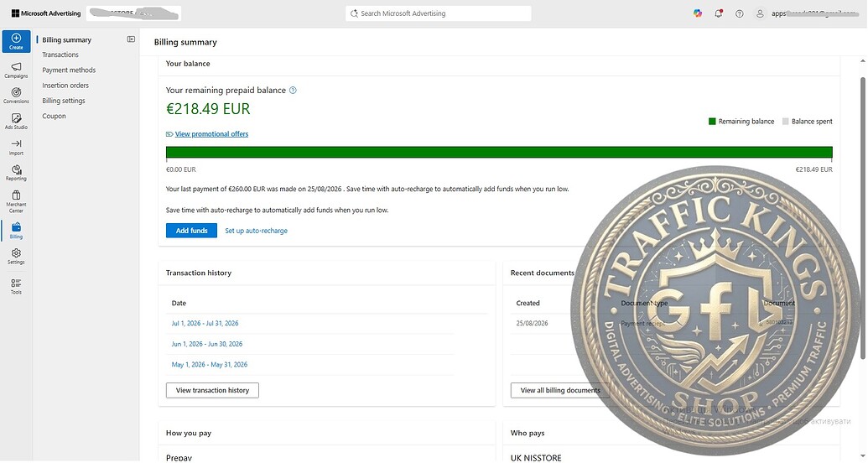Open Payment methods menu item
Viewport: 868px width, 463px height.
tap(69, 70)
